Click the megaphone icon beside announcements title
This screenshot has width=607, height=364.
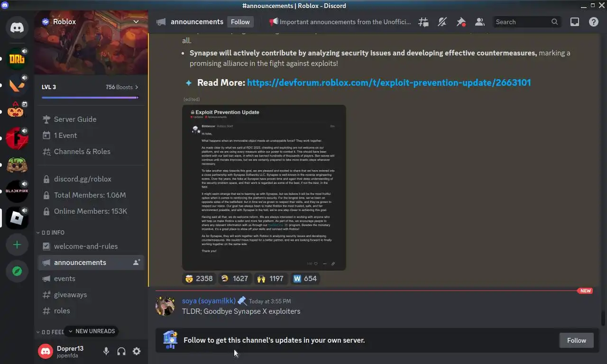(161, 22)
